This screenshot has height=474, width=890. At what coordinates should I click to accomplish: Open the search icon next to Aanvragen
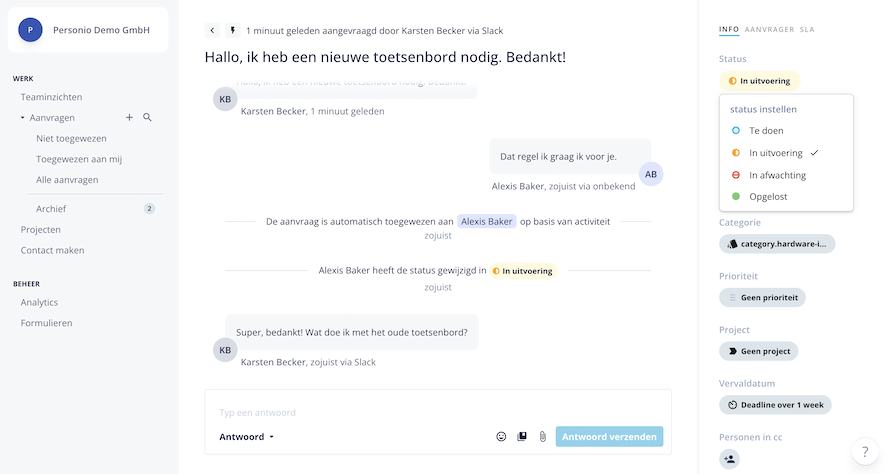pyautogui.click(x=148, y=118)
